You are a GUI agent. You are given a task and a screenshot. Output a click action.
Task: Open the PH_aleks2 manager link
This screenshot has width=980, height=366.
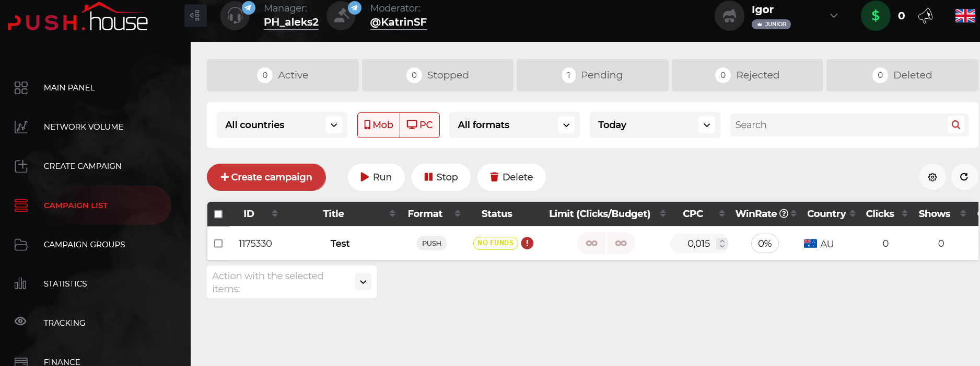[291, 22]
